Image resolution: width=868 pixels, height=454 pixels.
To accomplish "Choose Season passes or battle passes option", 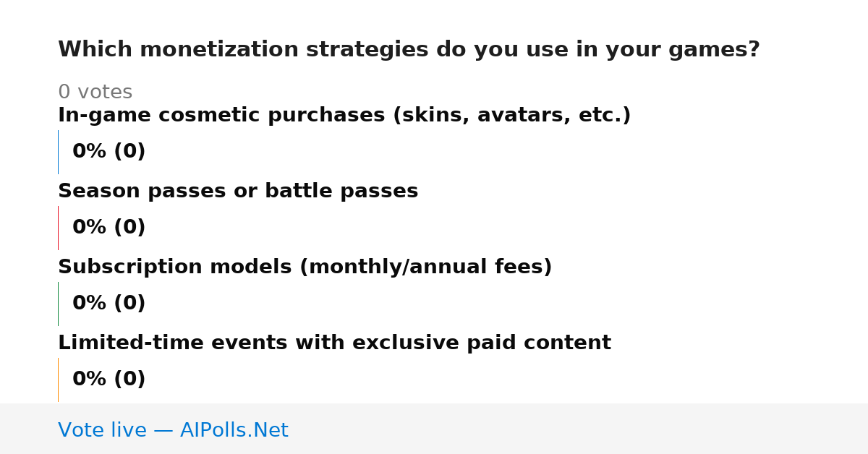I will tap(238, 192).
